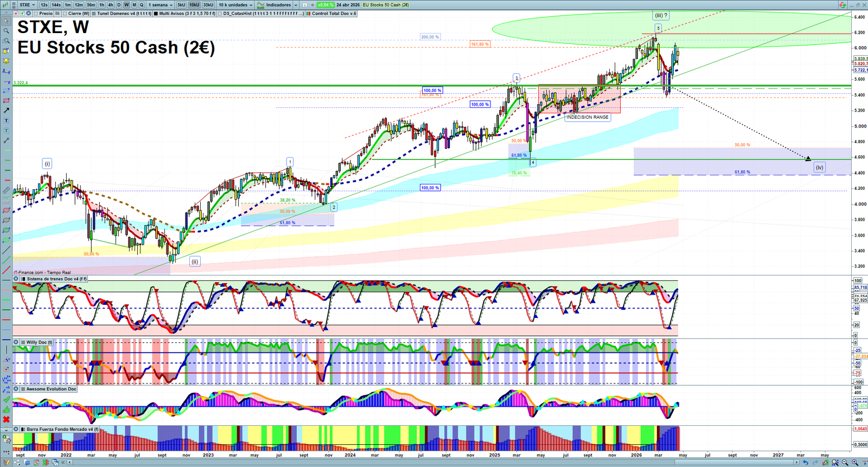The image size is (868, 467).
Task: Click the black Multi Avisos color swatch
Action: coord(156,14)
